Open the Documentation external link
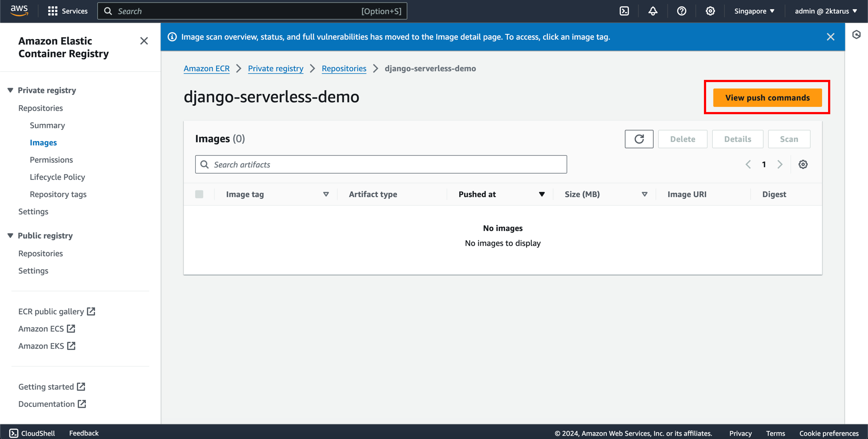 [52, 404]
